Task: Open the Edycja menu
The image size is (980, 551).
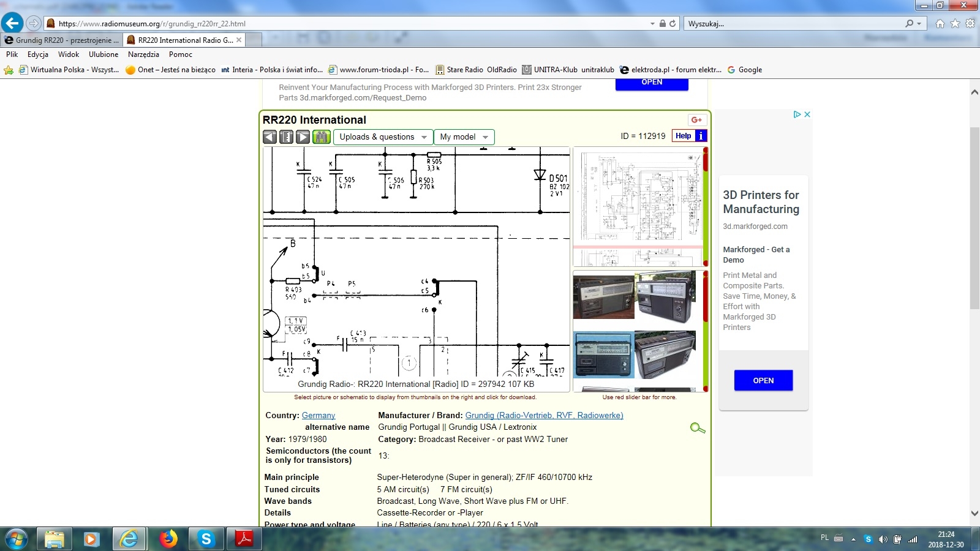Action: 38,54
